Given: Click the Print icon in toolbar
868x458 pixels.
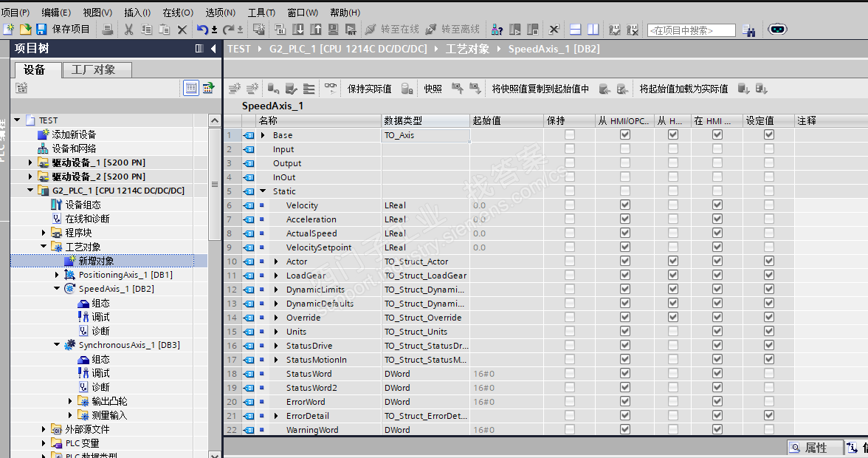Looking at the screenshot, I should point(108,30).
